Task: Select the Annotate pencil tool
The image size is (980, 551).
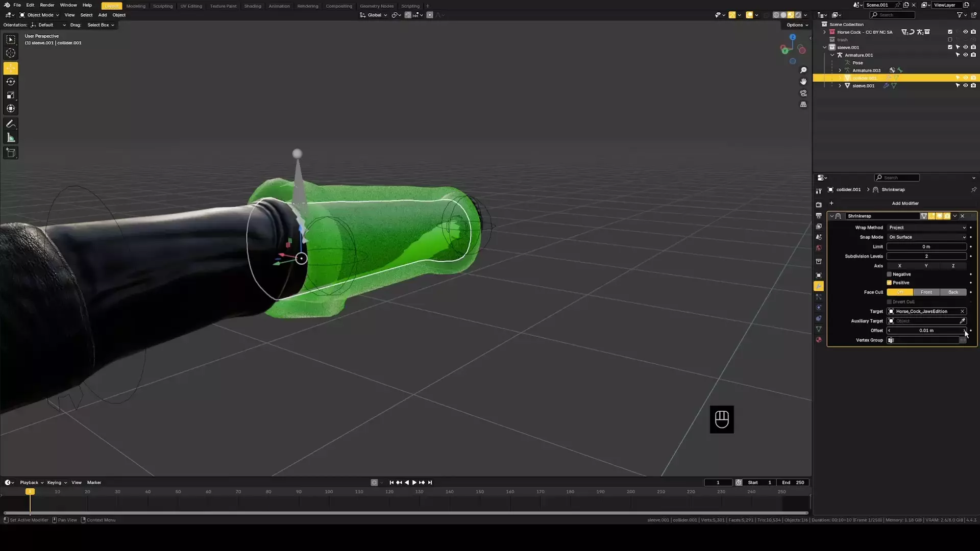Action: 11,124
